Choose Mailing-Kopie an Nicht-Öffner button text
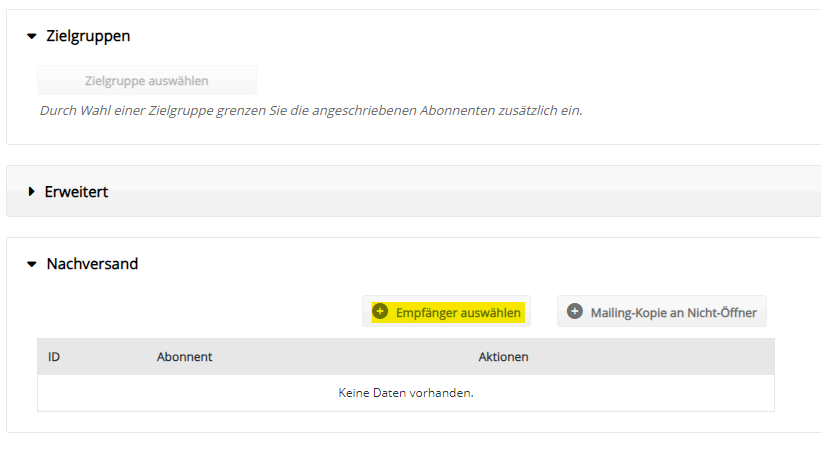The height and width of the screenshot is (453, 821). pos(673,313)
